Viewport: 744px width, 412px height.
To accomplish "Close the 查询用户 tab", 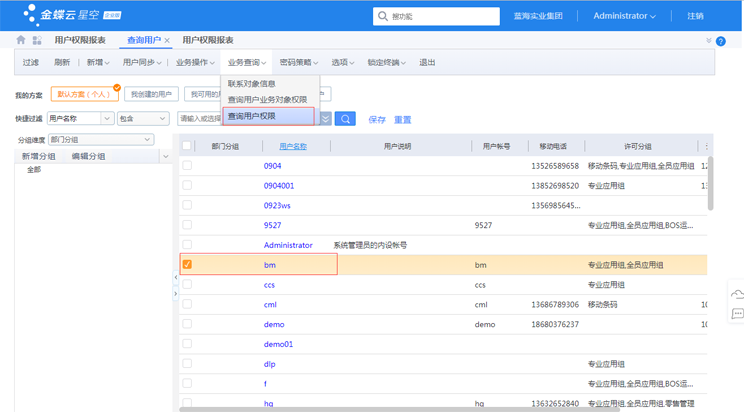I will pos(167,41).
